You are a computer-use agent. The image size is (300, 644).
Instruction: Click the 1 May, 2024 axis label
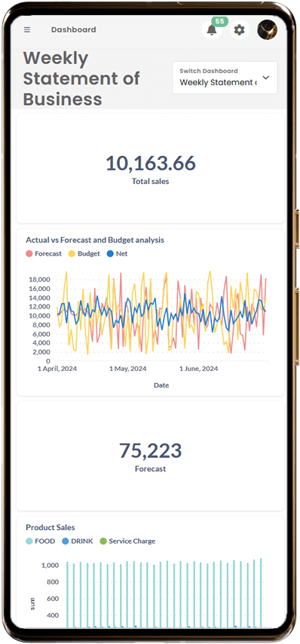[x=128, y=369]
